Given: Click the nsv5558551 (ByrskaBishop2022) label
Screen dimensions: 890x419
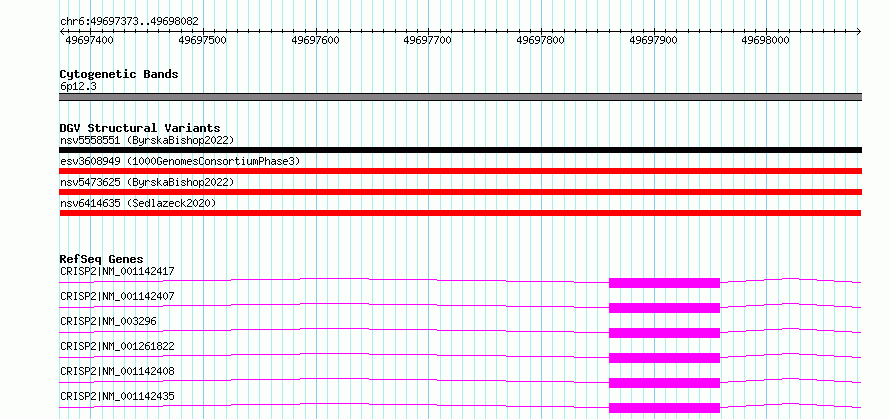Looking at the screenshot, I should [147, 140].
